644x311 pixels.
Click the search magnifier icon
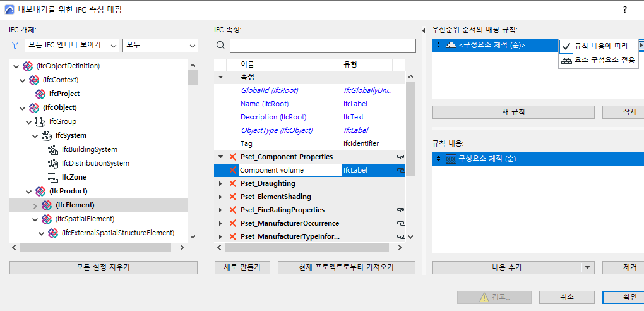tap(220, 46)
